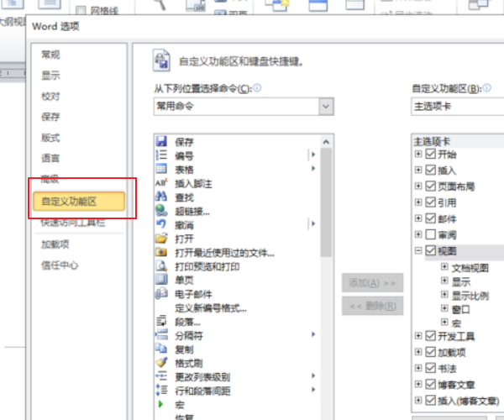Click the Open (打开) folder icon
This screenshot has width=504, height=420.
161,238
